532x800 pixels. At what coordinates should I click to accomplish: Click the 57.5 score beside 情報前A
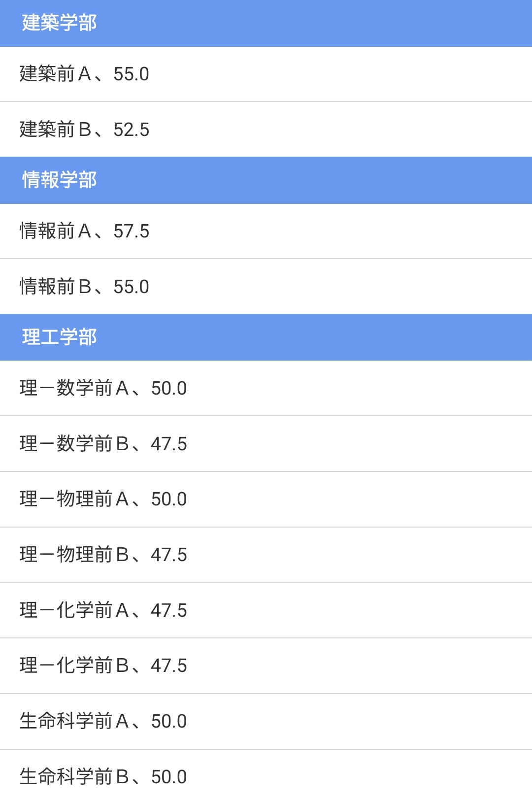(x=131, y=232)
